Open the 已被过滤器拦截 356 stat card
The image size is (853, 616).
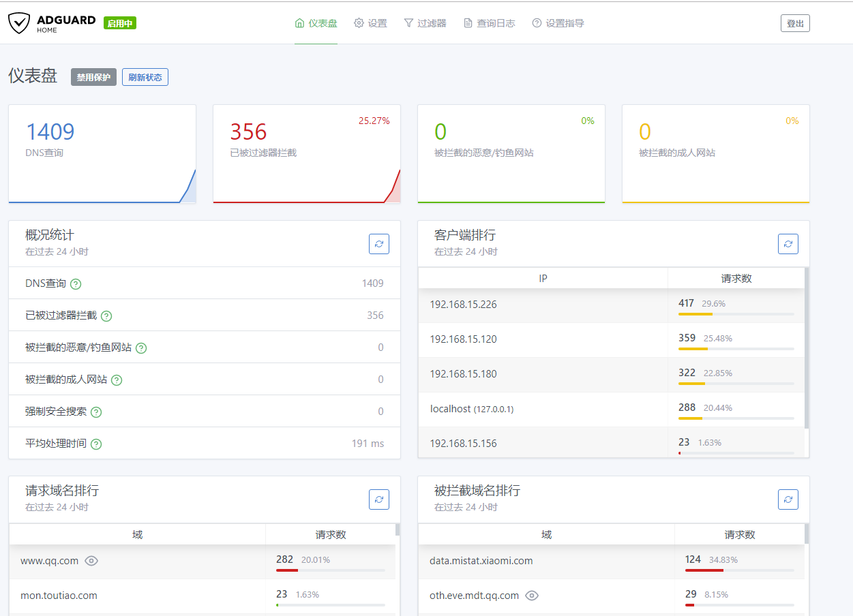tap(306, 153)
